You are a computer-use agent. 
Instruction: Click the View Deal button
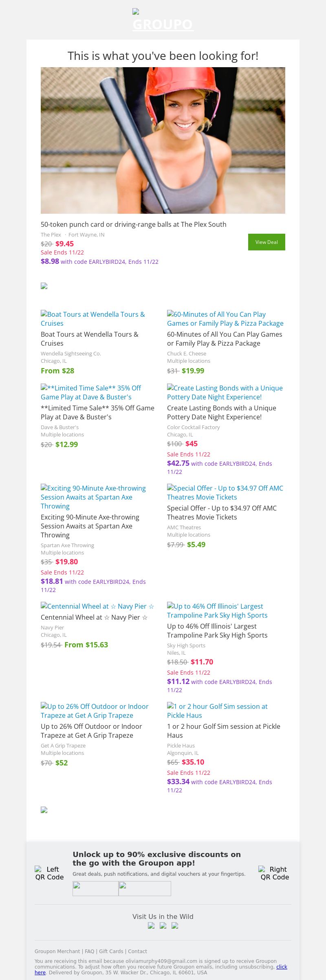[267, 242]
